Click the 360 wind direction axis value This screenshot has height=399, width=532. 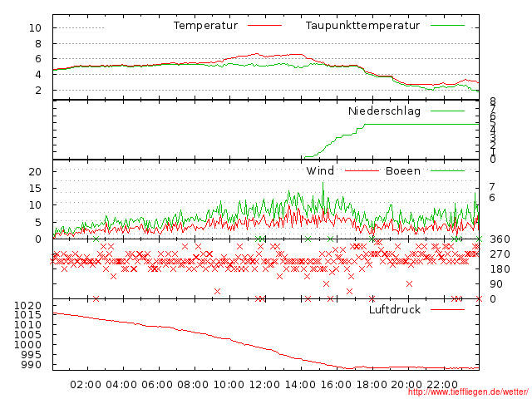[500, 239]
